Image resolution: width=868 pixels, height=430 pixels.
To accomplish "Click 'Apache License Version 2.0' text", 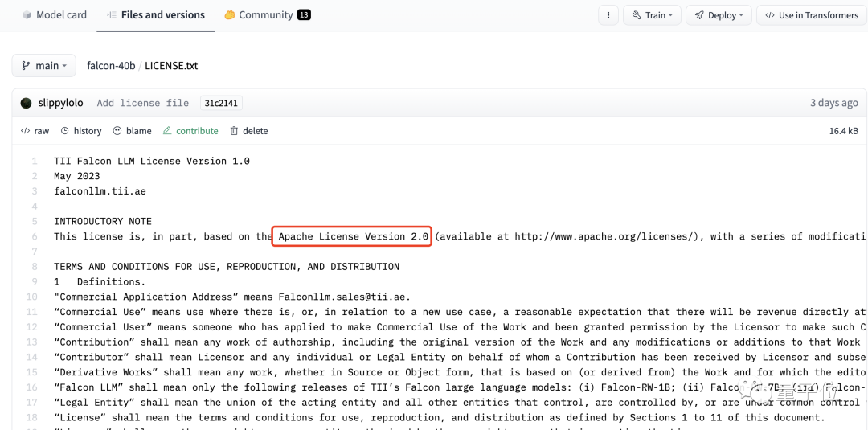I will [x=353, y=236].
